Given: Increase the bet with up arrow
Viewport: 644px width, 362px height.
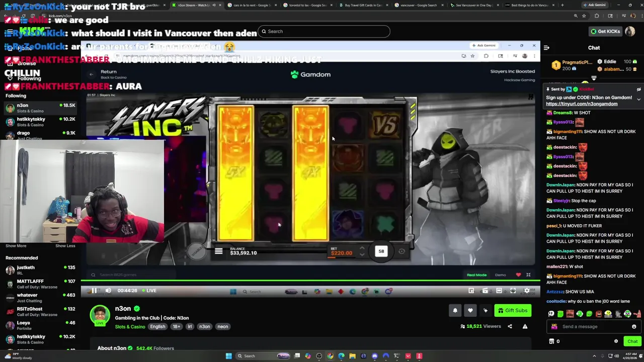Looking at the screenshot, I should click(362, 248).
